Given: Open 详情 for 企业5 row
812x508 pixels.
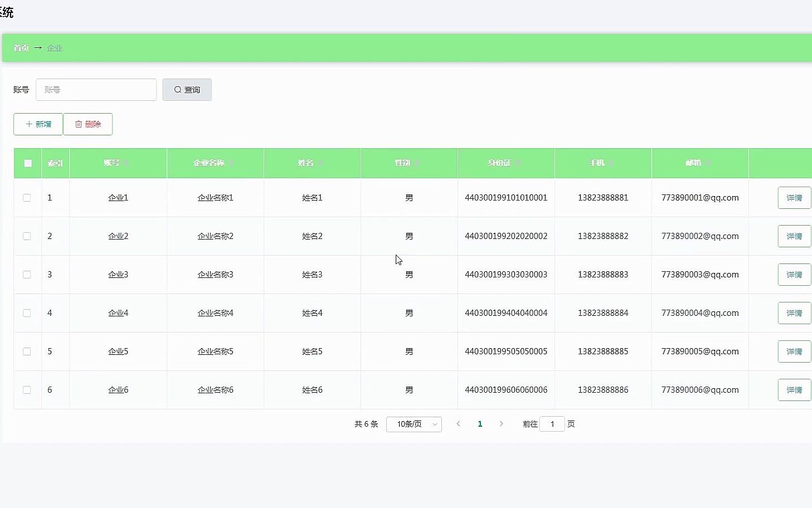Looking at the screenshot, I should point(794,351).
